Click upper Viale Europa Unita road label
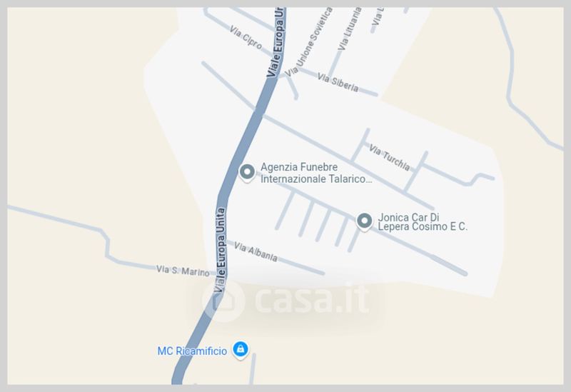 [276, 42]
